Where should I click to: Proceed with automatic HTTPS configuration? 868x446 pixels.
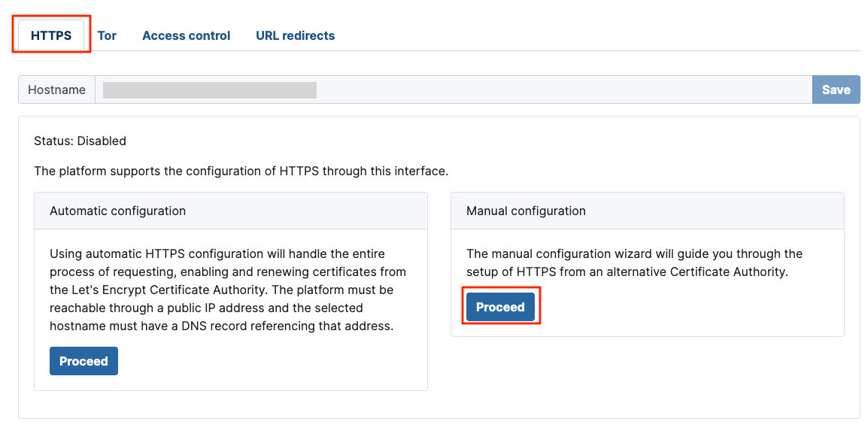(83, 361)
